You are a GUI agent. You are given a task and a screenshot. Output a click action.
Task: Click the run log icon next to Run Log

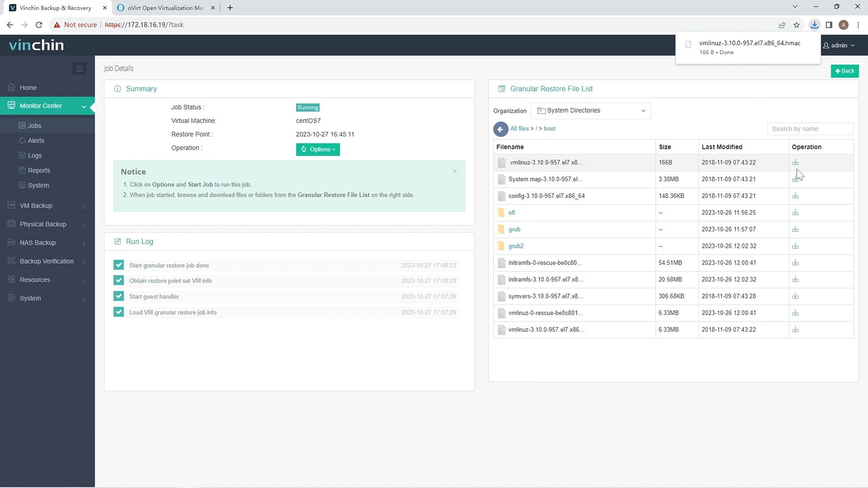click(118, 241)
